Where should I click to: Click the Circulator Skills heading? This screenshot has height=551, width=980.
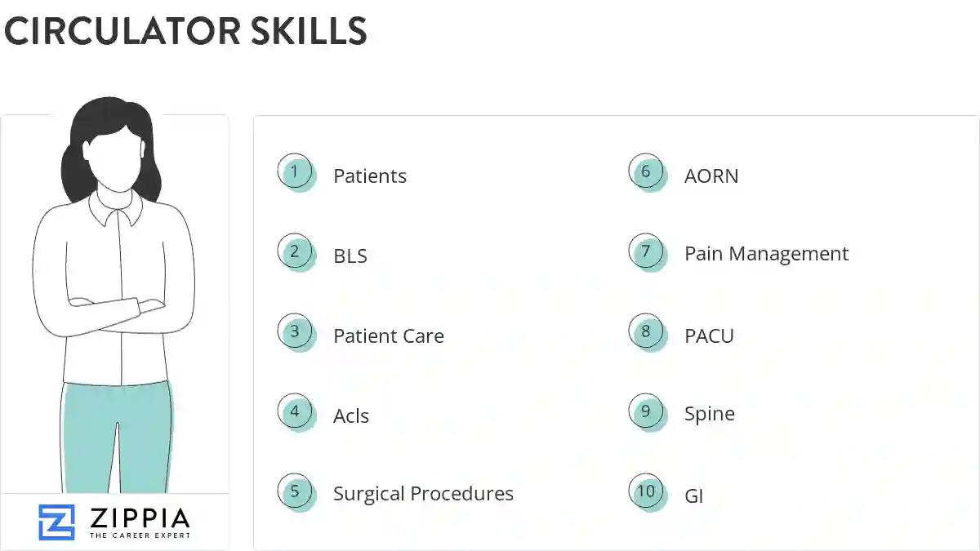185,31
